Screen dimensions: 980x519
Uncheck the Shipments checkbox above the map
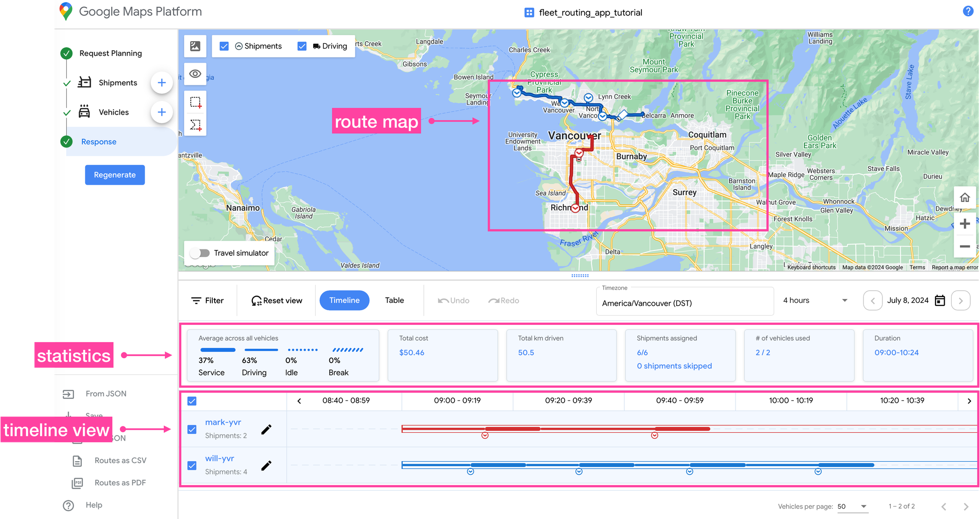pyautogui.click(x=224, y=46)
